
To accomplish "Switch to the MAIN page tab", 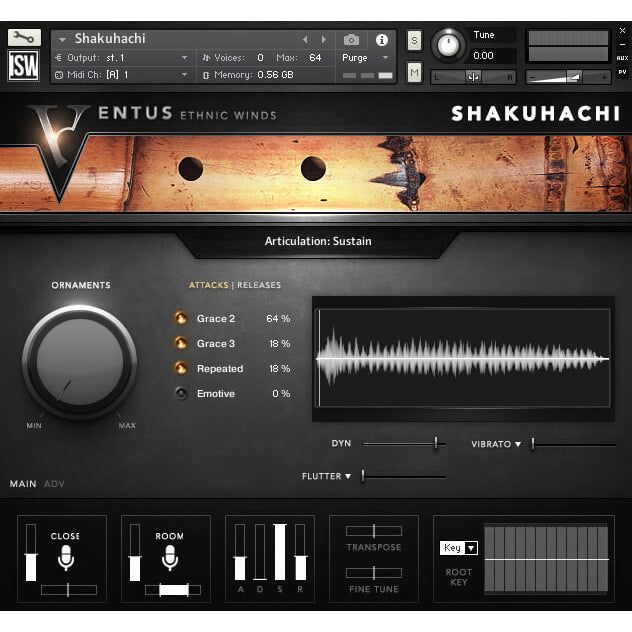I will (x=23, y=484).
